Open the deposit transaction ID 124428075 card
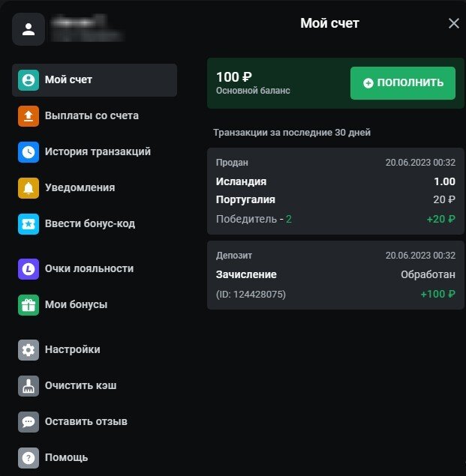Image resolution: width=466 pixels, height=476 pixels. coord(335,274)
